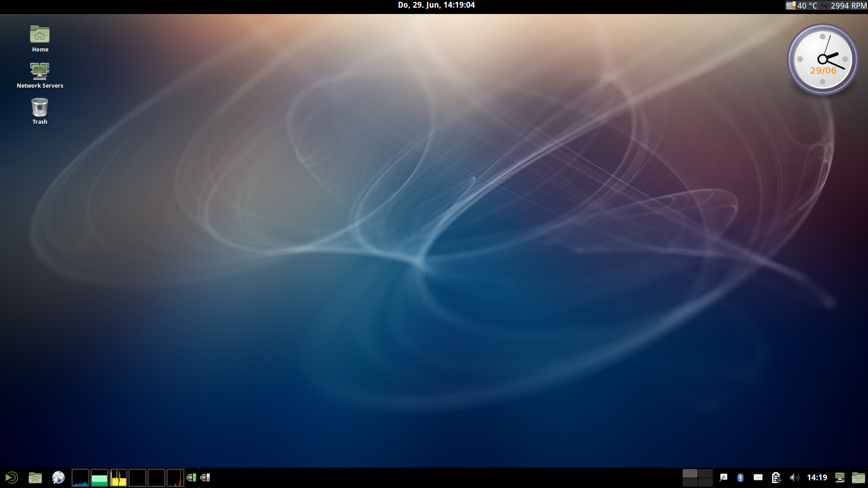Viewport: 868px width, 488px height.
Task: Expand the taskbar application menu
Action: [x=11, y=477]
